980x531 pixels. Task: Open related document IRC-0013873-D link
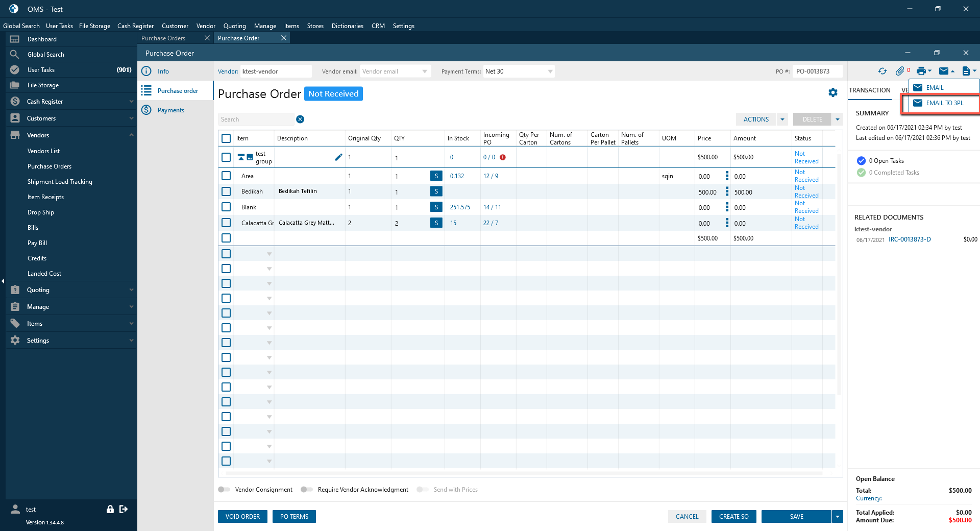[910, 239]
